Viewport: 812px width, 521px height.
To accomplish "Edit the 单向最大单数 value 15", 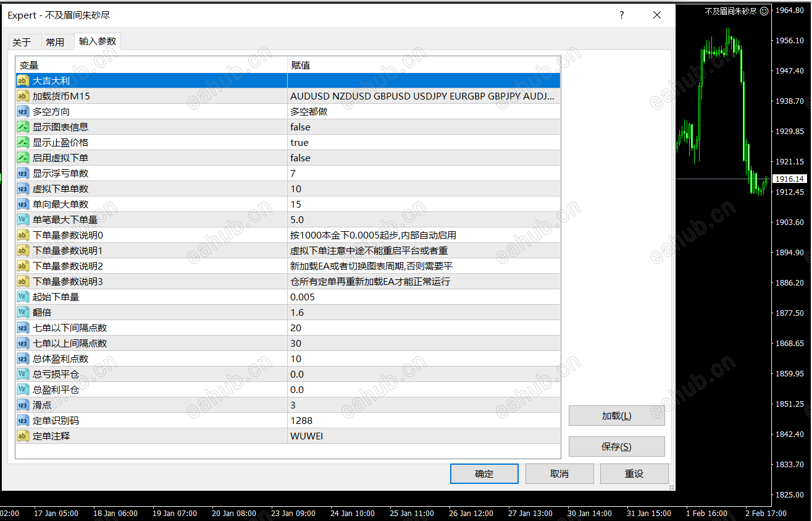I will point(424,204).
